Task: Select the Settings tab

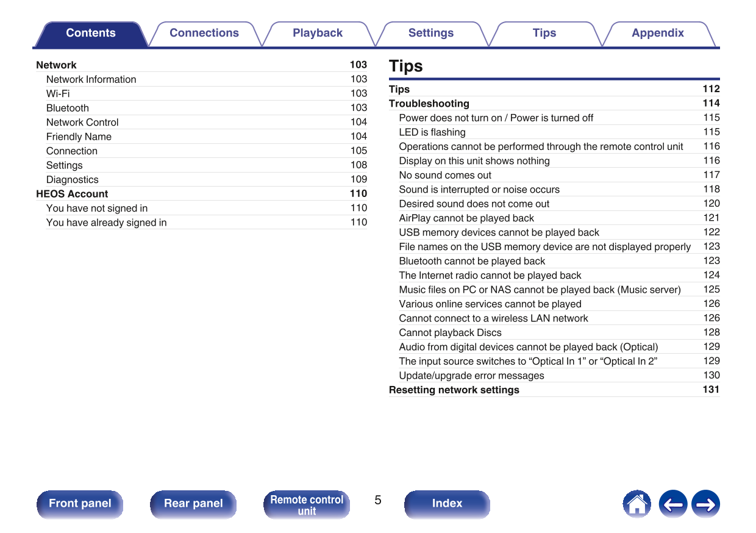Action: coord(430,34)
